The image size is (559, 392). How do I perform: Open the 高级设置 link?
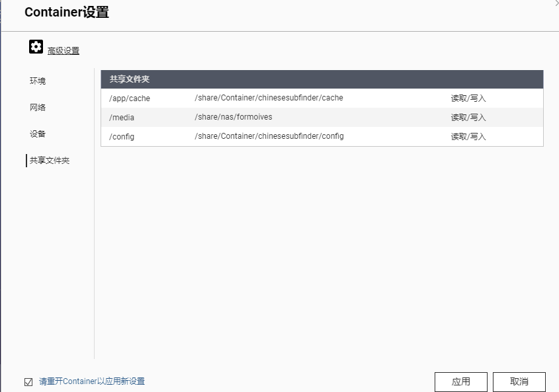(64, 51)
